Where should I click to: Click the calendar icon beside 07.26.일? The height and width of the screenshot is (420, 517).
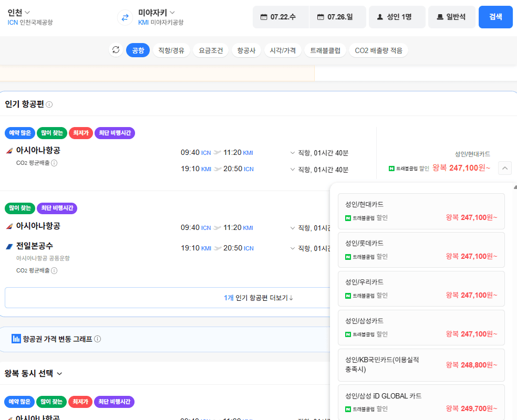320,17
